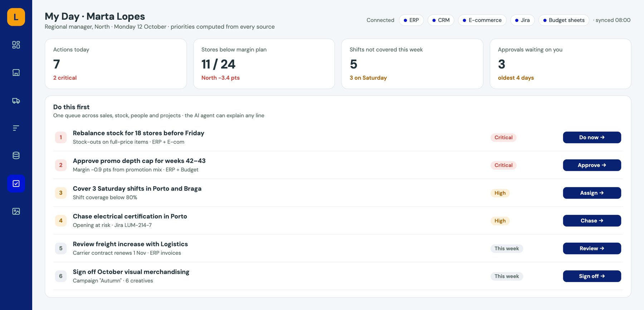Approve the promo depth cap
Viewport: 644px width, 310px height.
[592, 165]
